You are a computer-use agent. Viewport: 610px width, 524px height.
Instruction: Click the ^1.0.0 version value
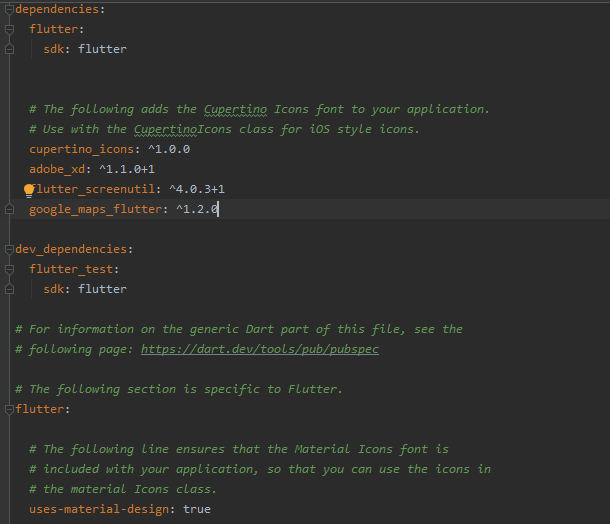(x=169, y=149)
